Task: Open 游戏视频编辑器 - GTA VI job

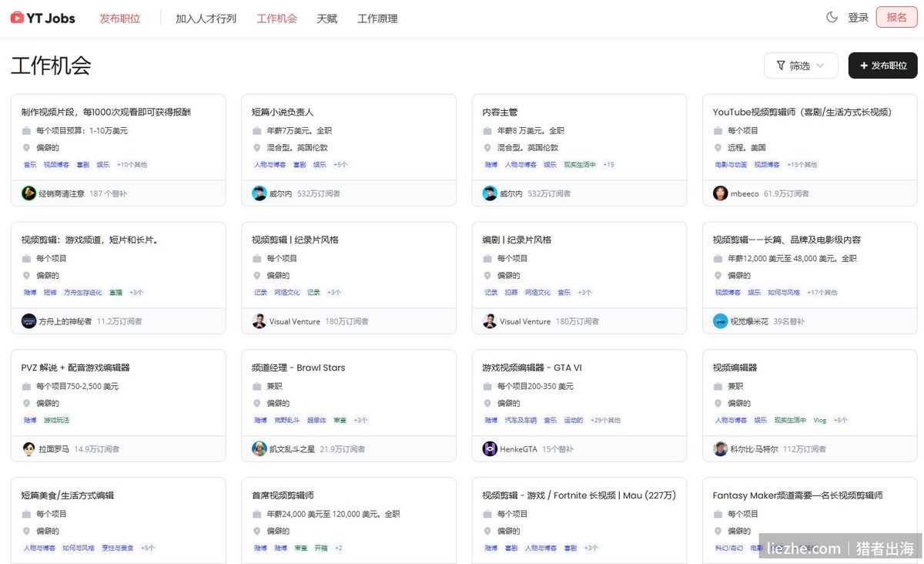Action: [x=532, y=368]
